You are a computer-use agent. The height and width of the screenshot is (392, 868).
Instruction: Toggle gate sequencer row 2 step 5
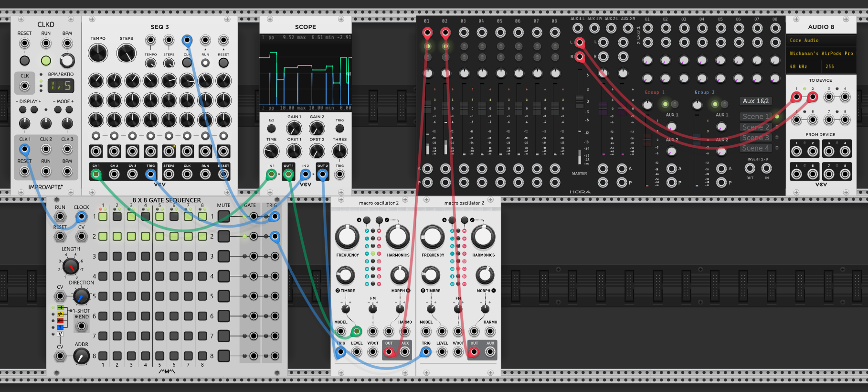coord(159,236)
